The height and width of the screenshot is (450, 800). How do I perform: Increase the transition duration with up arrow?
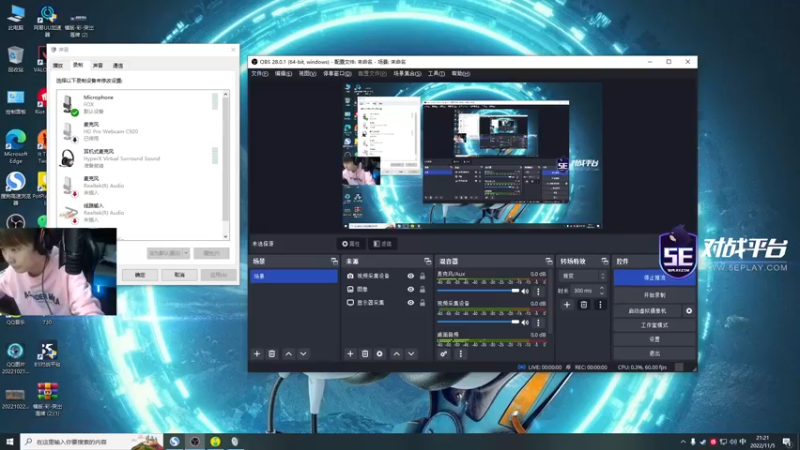(602, 288)
